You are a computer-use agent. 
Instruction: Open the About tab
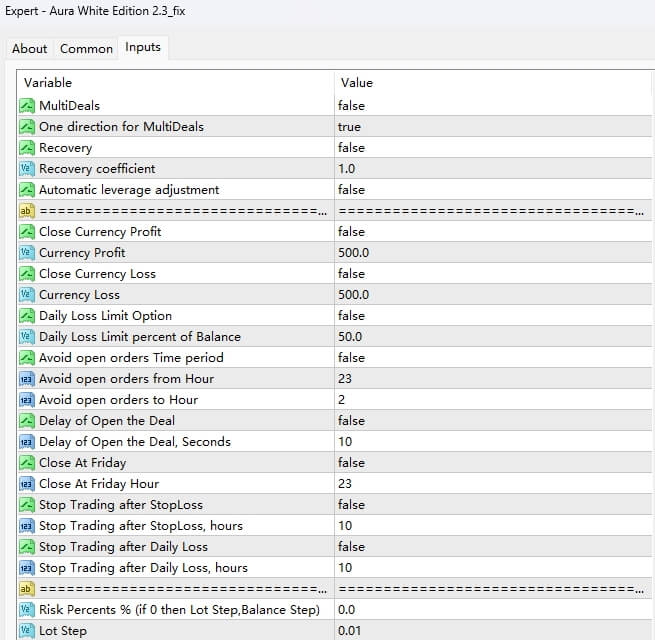tap(29, 48)
